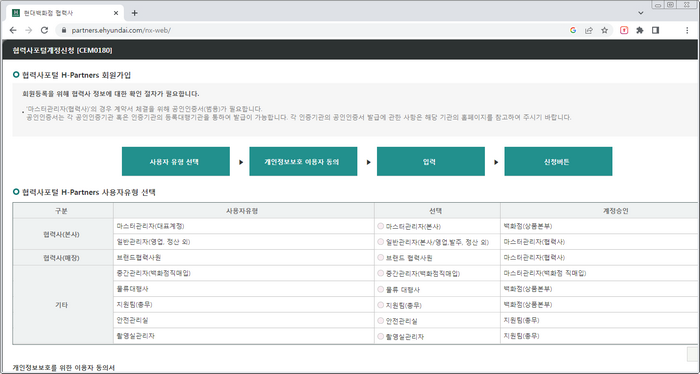Viewport: 700px width, 374px height.
Task: Click 협력사포털 H-Partners 회원가입 heading
Action: [76, 75]
